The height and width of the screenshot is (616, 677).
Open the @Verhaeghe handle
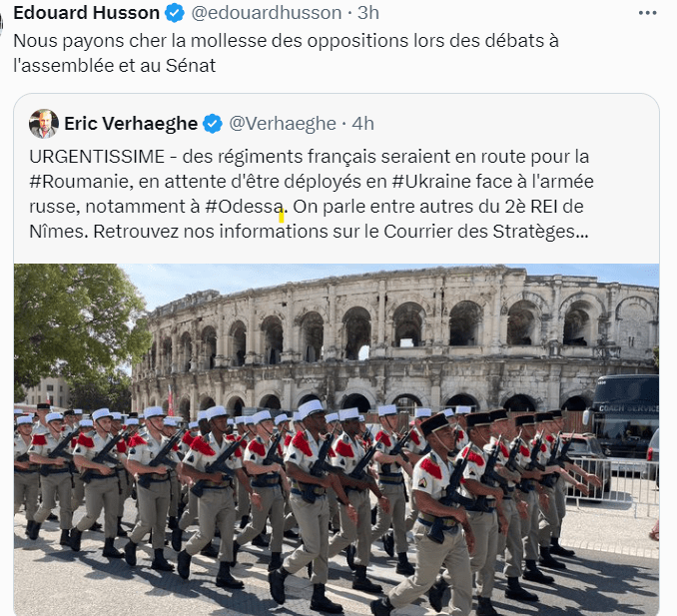[x=283, y=124]
